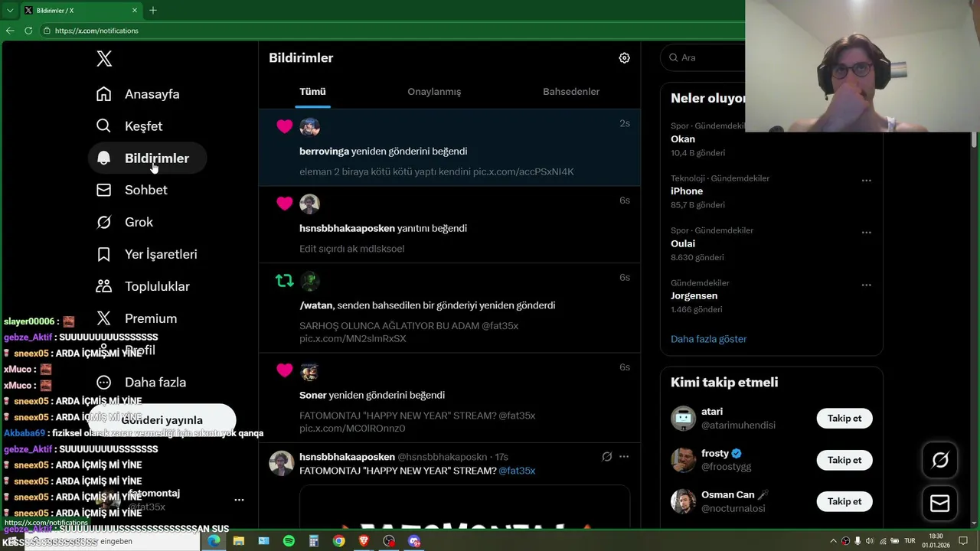
Task: Open the @fat35x mention in /watan notification
Action: [500, 325]
